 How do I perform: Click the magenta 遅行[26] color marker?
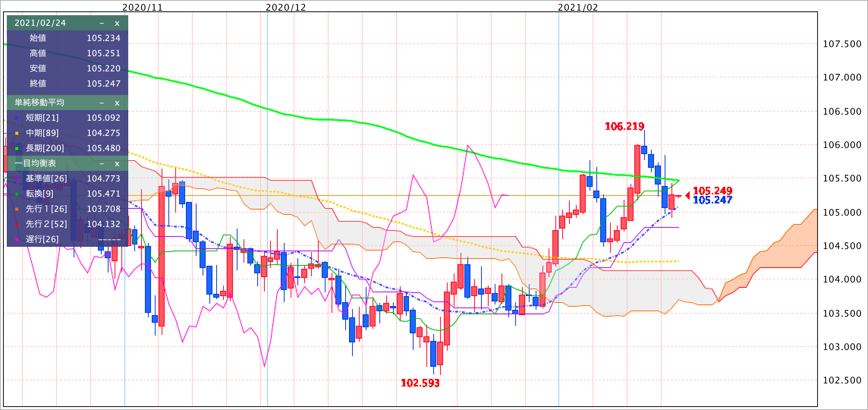(x=16, y=240)
